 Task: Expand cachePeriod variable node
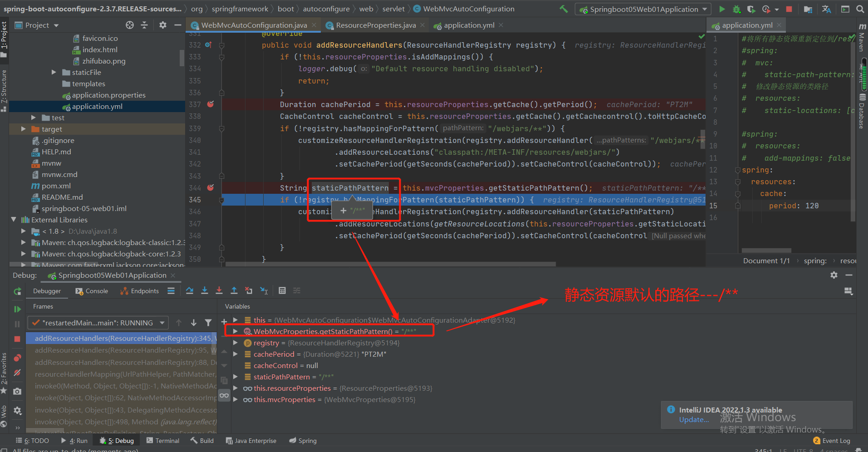coord(235,354)
